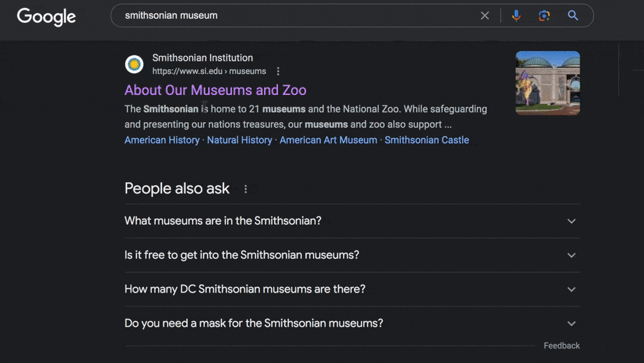Start voice search with microphone icon
The width and height of the screenshot is (644, 363).
[x=516, y=15]
